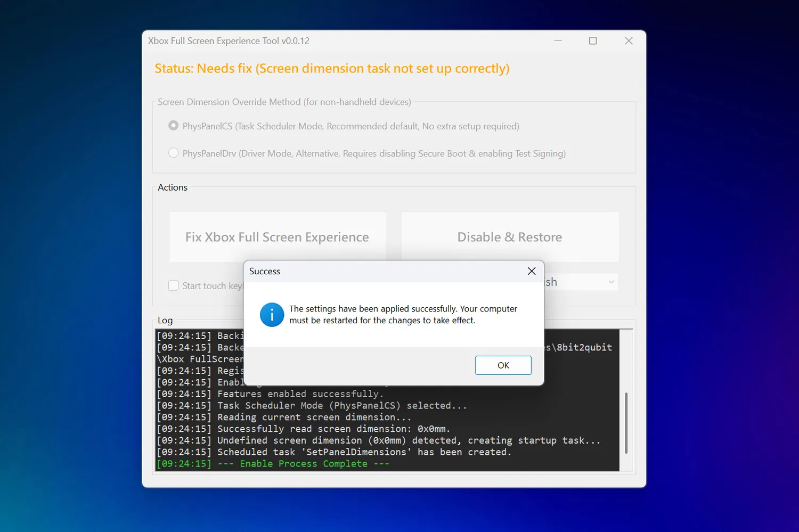
Task: Confirm the Success dialog with OK
Action: [x=503, y=365]
